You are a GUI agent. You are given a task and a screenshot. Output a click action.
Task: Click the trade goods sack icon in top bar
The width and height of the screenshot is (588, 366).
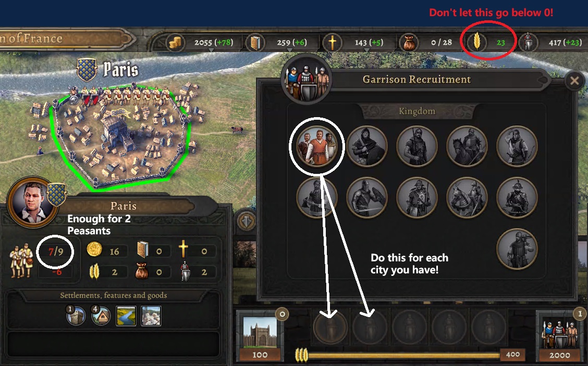(409, 43)
